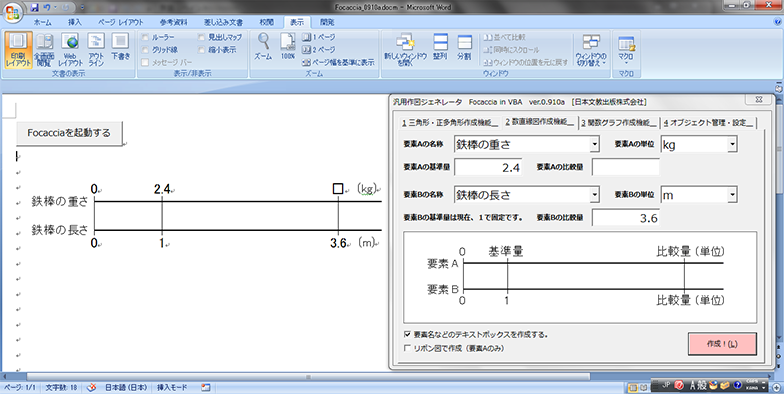This screenshot has height=394, width=784.
Task: Undo last action in quick access toolbar
Action: [47, 8]
